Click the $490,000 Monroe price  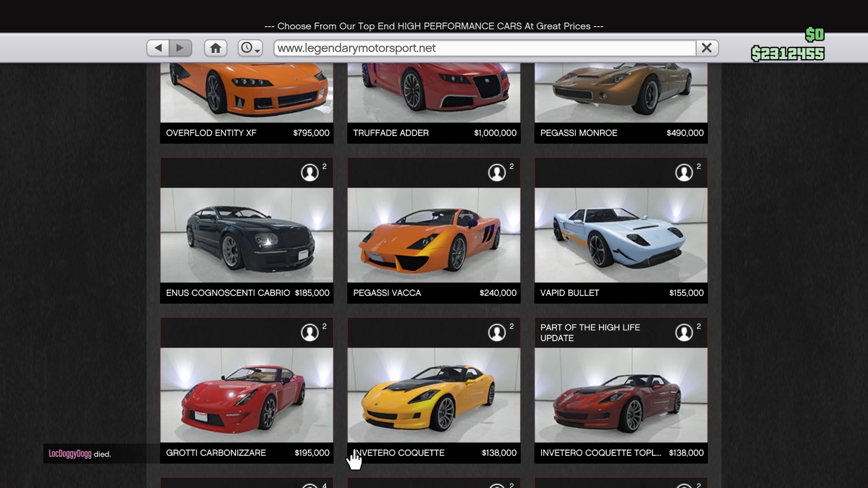(685, 133)
